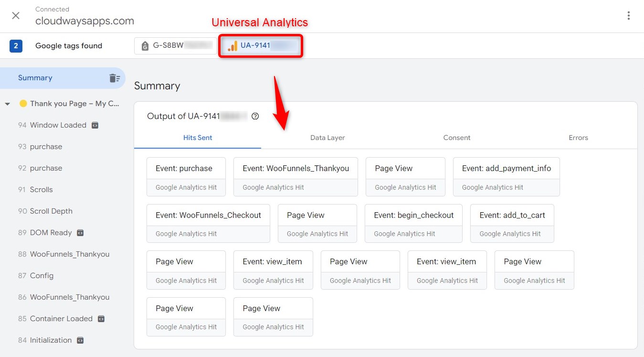Image resolution: width=644 pixels, height=357 pixels.
Task: View the Errors tab
Action: coord(578,138)
